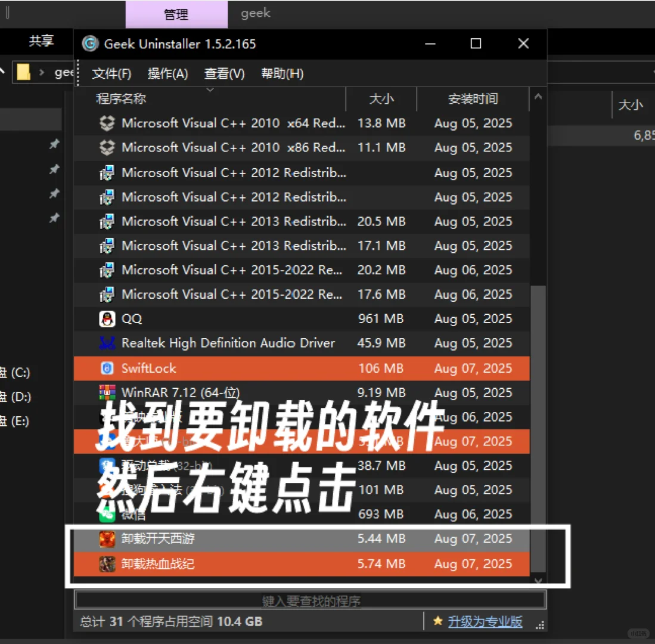The width and height of the screenshot is (655, 644).
Task: Switch to the 管理 tab in Explorer
Action: 176,15
